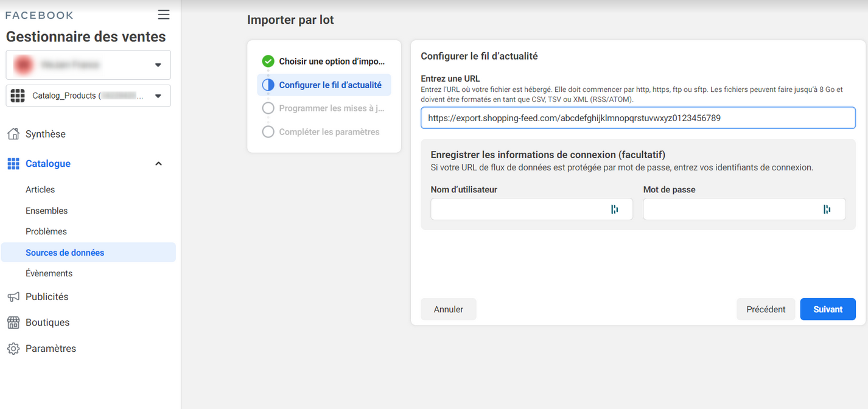The image size is (868, 409).
Task: Click the green check of Choisir une option step
Action: click(268, 61)
